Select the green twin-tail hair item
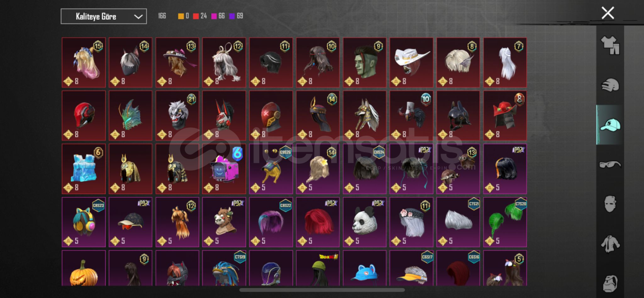 (x=505, y=222)
